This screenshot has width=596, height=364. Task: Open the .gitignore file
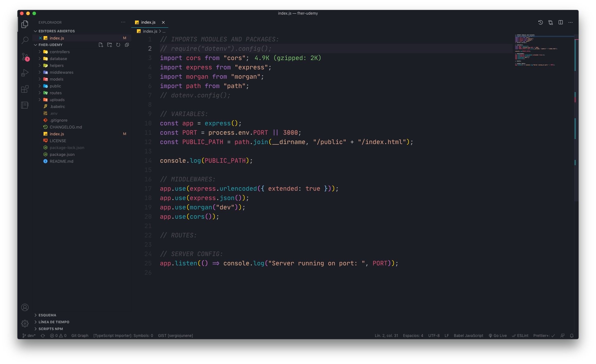click(82, 120)
